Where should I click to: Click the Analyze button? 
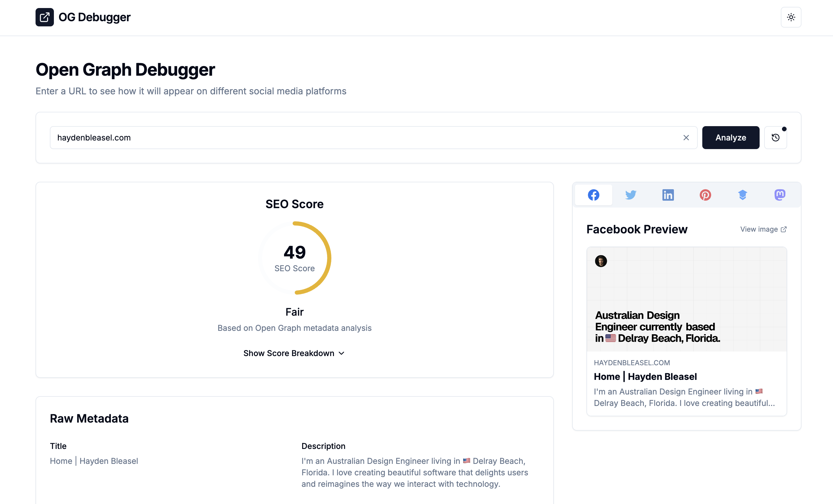point(731,138)
